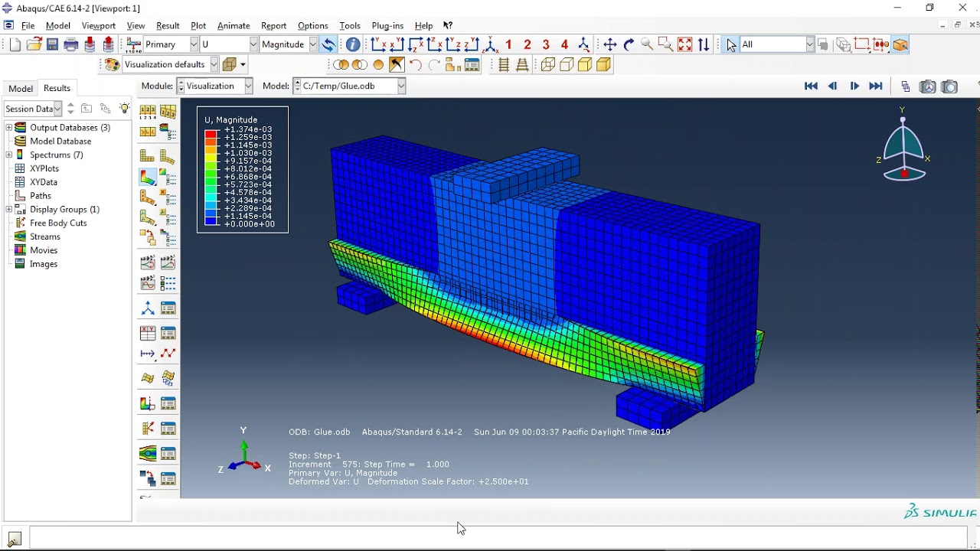Expand the Spectrums tree node
The height and width of the screenshot is (551, 980).
(9, 155)
